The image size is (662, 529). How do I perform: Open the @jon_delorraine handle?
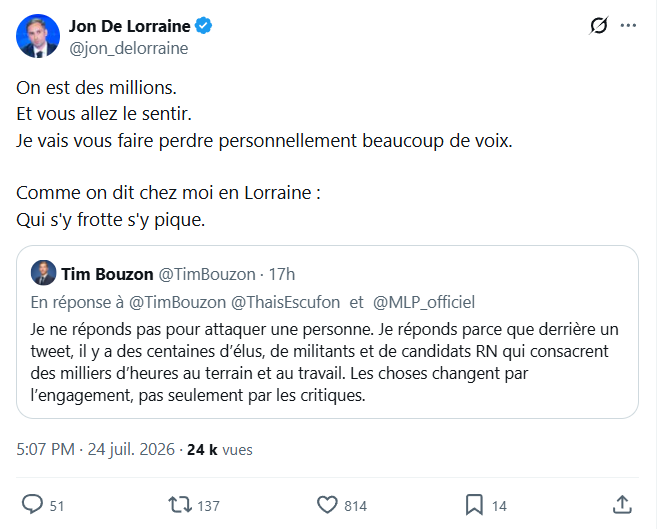click(129, 48)
